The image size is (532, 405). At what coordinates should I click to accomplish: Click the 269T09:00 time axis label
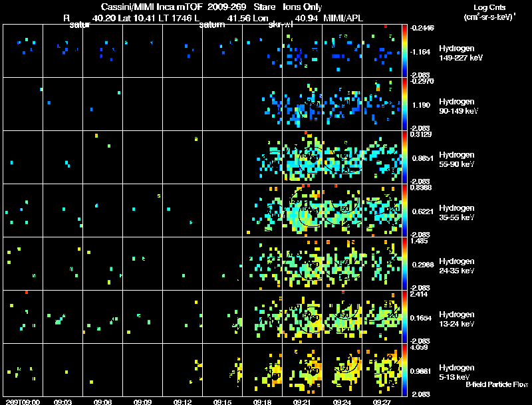point(23,402)
